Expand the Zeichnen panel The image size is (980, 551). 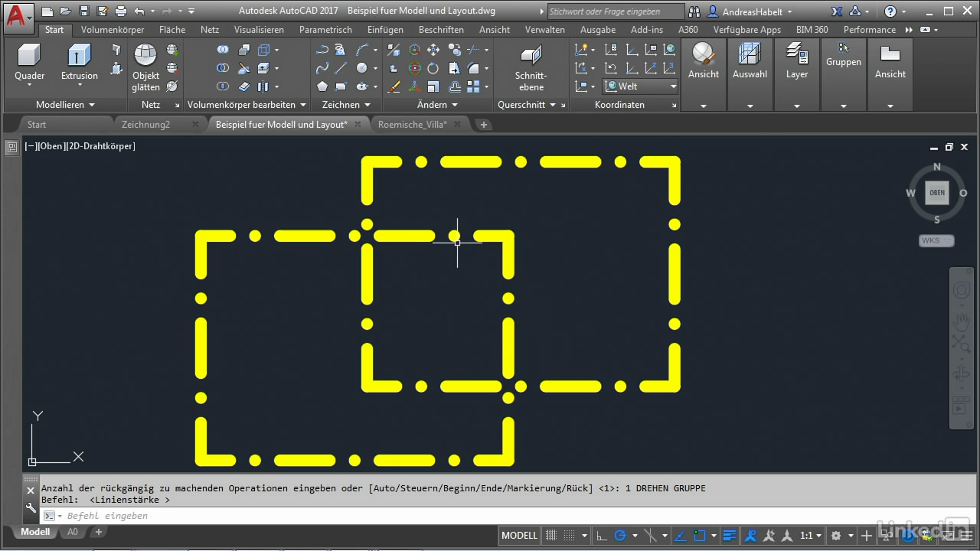pos(346,105)
